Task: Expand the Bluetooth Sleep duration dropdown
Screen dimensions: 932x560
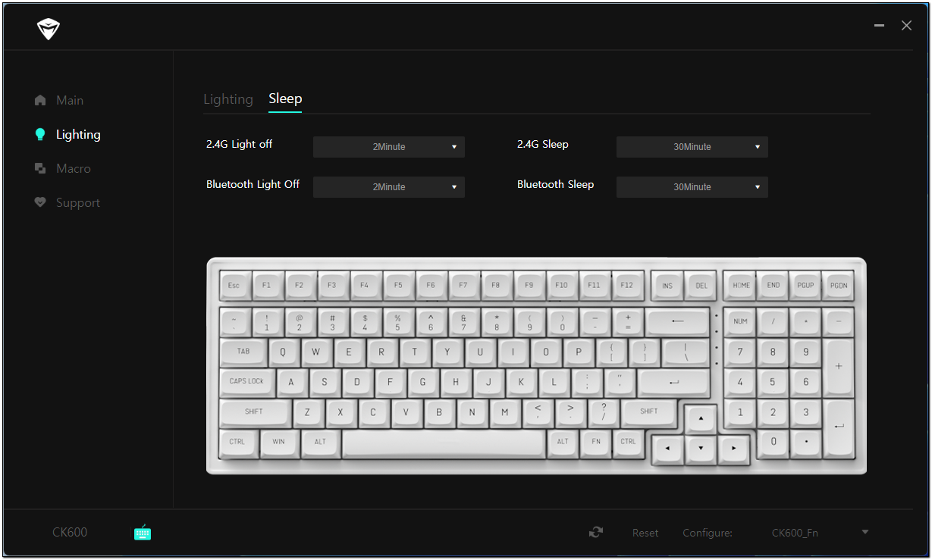Action: point(692,187)
